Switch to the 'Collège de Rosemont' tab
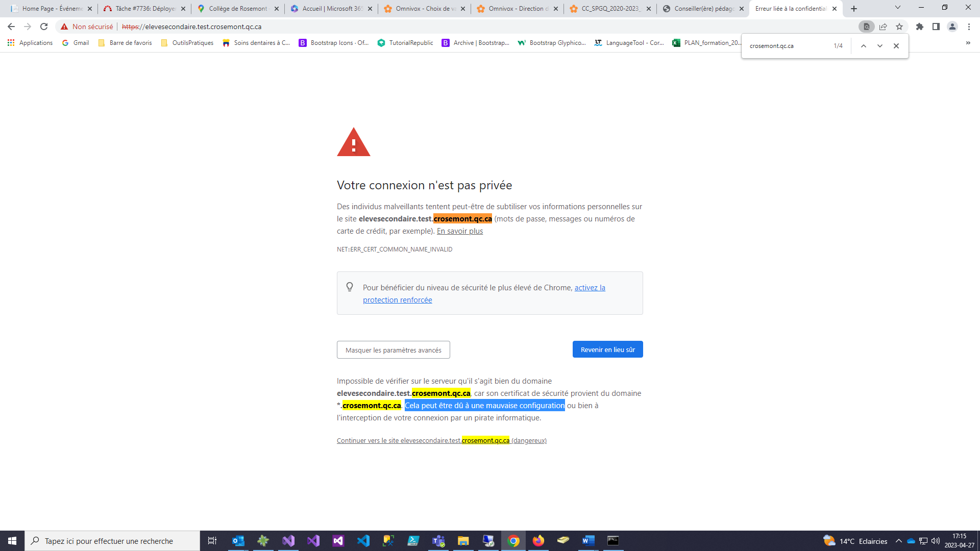The width and height of the screenshot is (980, 551). [x=238, y=9]
